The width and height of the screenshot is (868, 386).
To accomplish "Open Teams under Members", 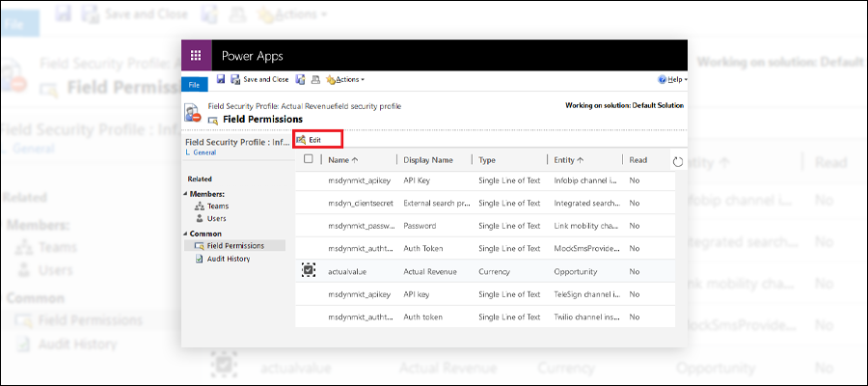I will click(x=218, y=206).
